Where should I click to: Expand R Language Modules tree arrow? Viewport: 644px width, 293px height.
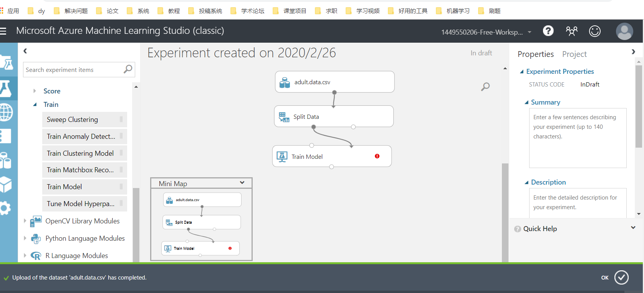25,256
